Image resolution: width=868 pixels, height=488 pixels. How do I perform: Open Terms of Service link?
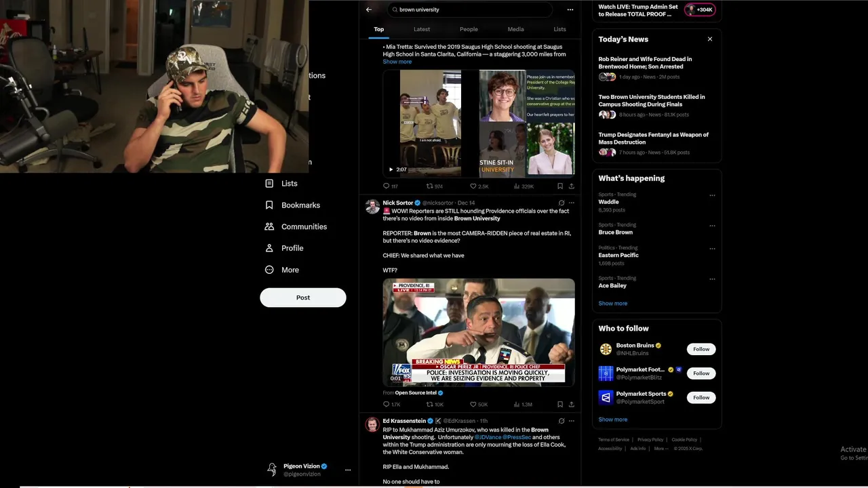pos(614,440)
